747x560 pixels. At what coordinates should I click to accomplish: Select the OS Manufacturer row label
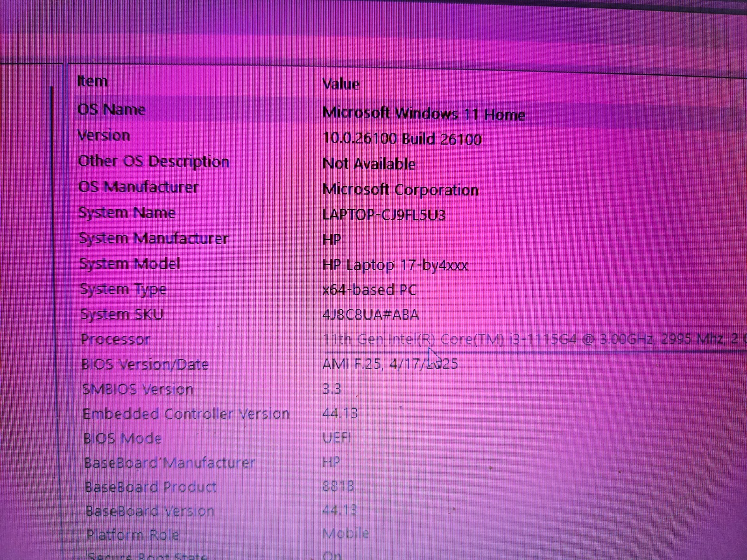point(138,187)
